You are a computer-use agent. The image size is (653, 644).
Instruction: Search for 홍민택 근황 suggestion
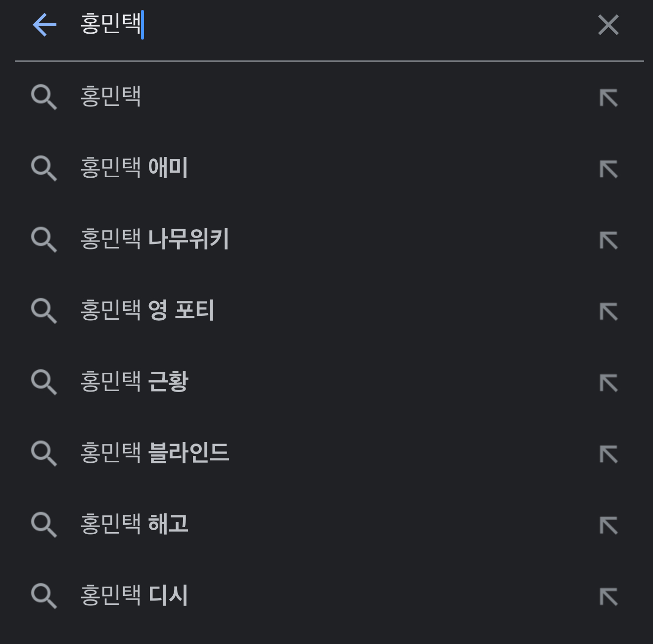point(134,382)
